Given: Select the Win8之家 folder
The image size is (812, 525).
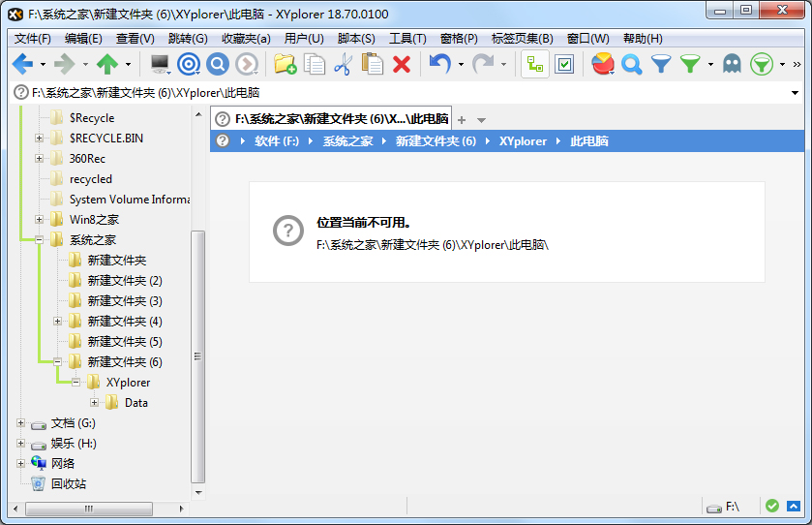Looking at the screenshot, I should [94, 220].
